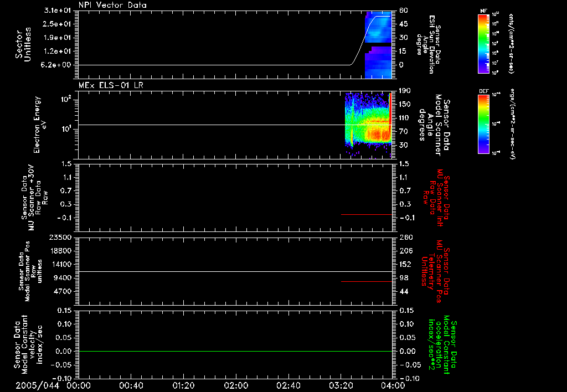Click the '152' telemetry tick value
Screen dimensions: 567x392
click(405, 264)
